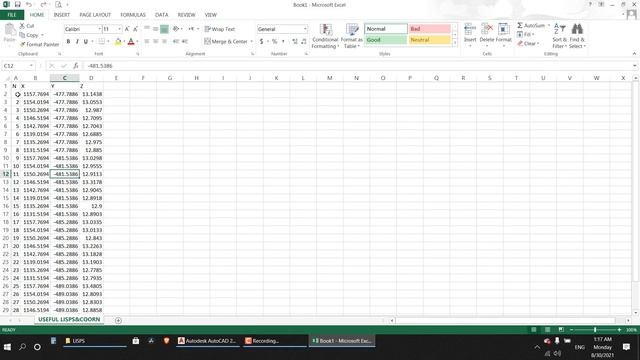Click the Percent Style icon
This screenshot has height=360, width=640.
pyautogui.click(x=274, y=41)
